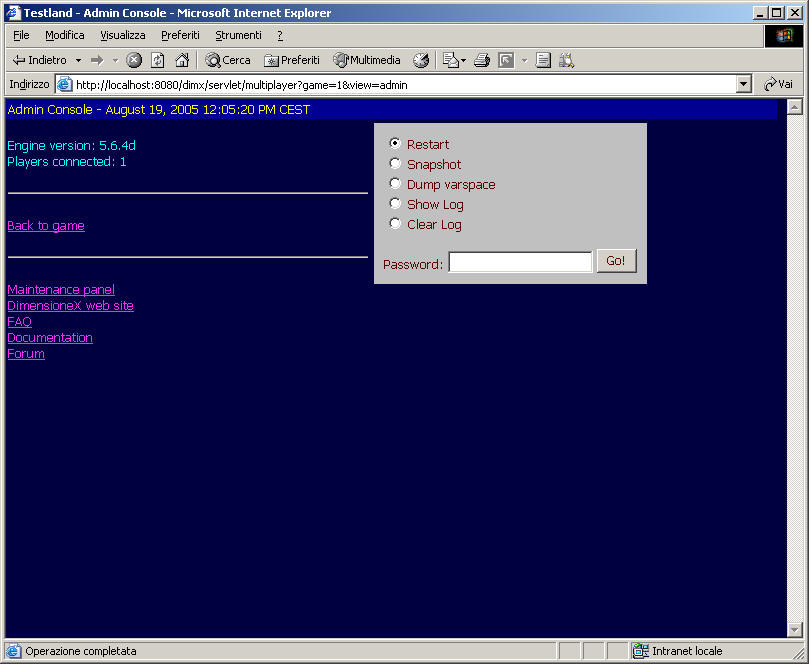The height and width of the screenshot is (664, 809).
Task: Open the Forum link
Action: pos(26,353)
